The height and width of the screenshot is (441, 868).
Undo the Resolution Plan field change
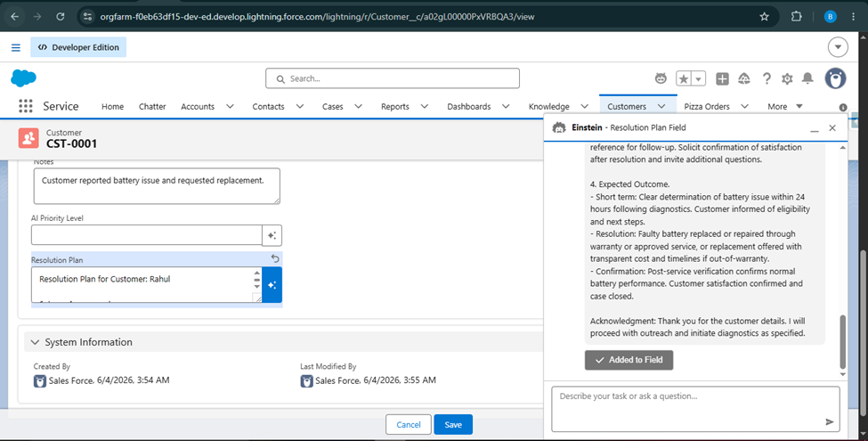(x=275, y=258)
